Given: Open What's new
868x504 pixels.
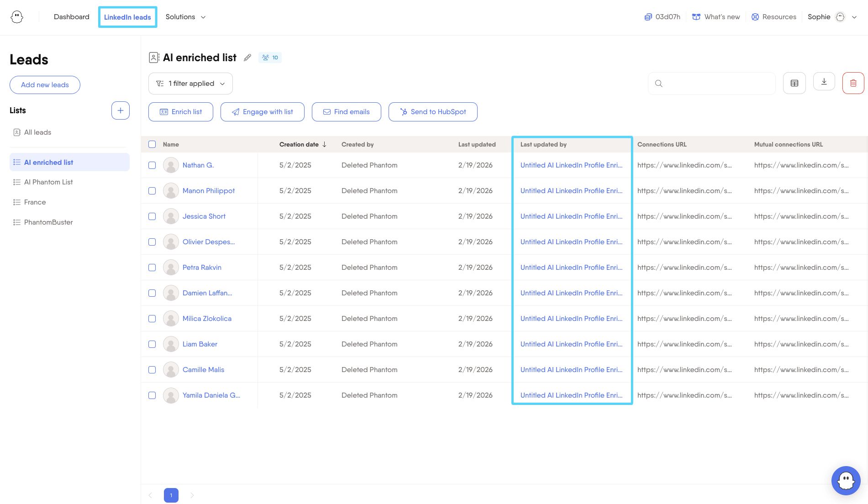Looking at the screenshot, I should click(716, 17).
